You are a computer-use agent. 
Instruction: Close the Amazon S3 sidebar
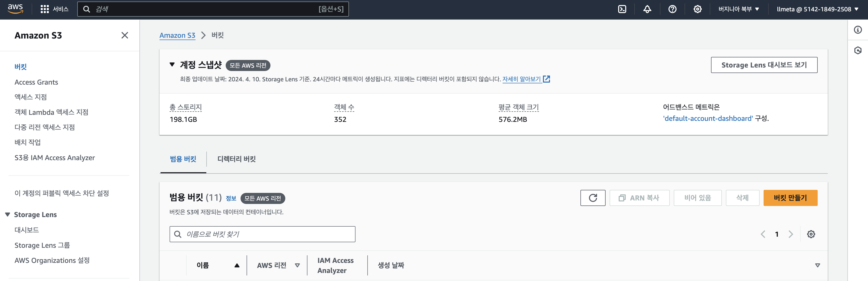(125, 36)
